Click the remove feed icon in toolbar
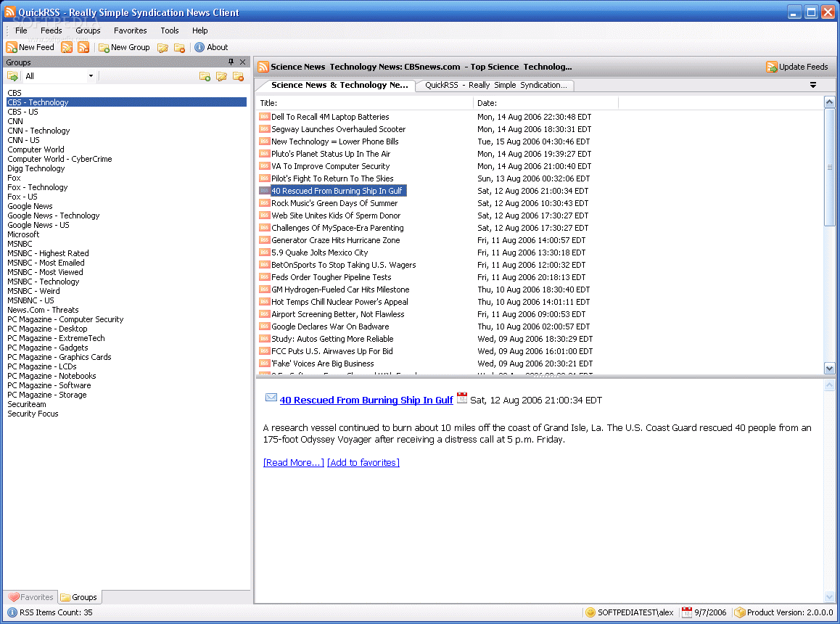840x624 pixels. coord(83,47)
